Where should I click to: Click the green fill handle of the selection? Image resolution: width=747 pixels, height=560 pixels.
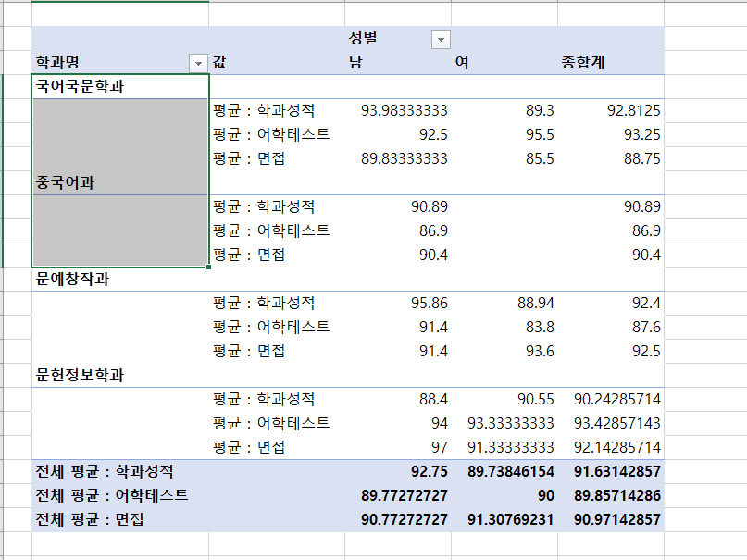click(209, 268)
